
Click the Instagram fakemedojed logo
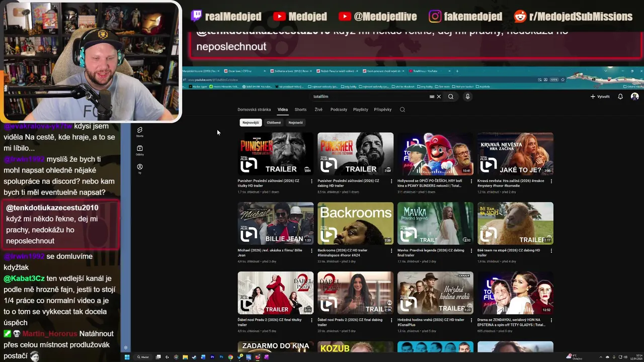435,16
